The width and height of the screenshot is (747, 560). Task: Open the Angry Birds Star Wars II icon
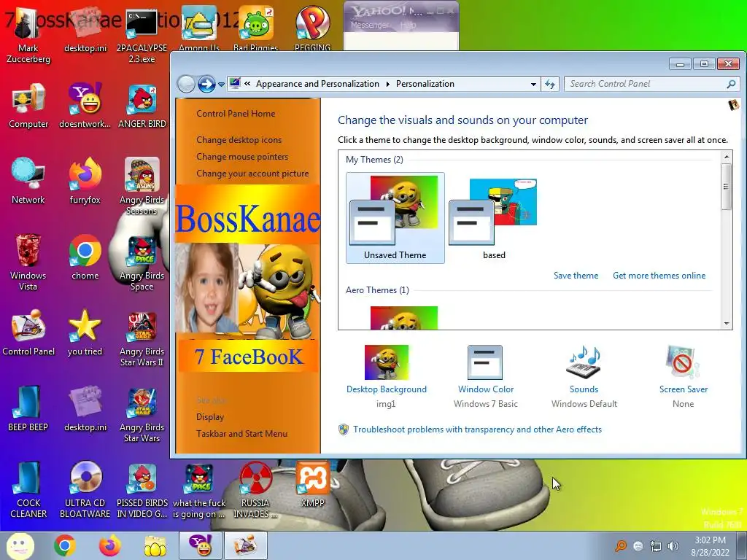pos(142,339)
